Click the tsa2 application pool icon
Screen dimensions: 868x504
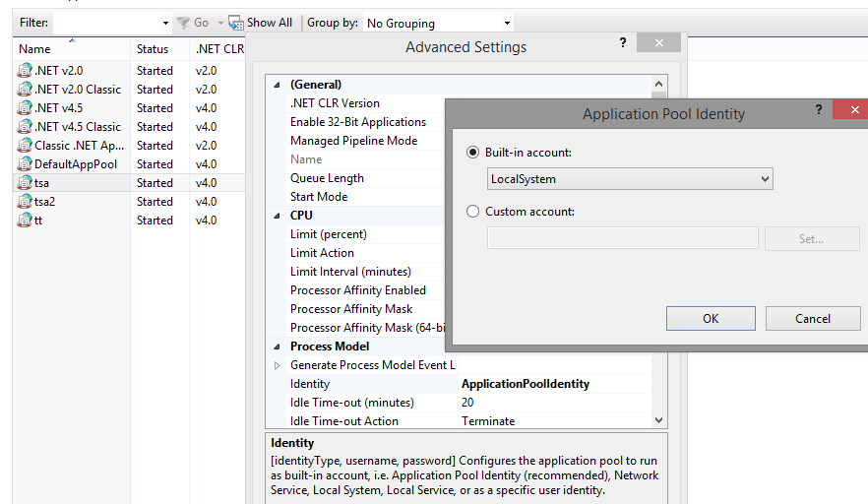pos(25,202)
